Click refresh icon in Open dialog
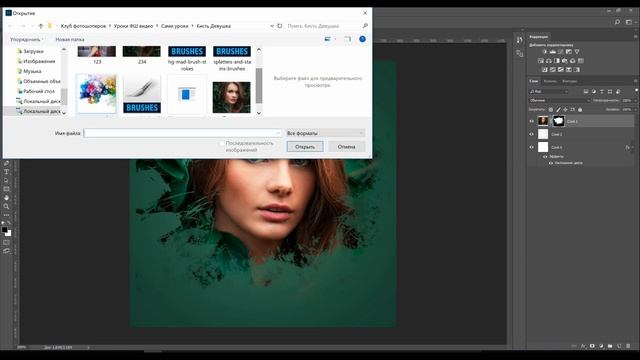Image resolution: width=640 pixels, height=360 pixels. (280, 26)
